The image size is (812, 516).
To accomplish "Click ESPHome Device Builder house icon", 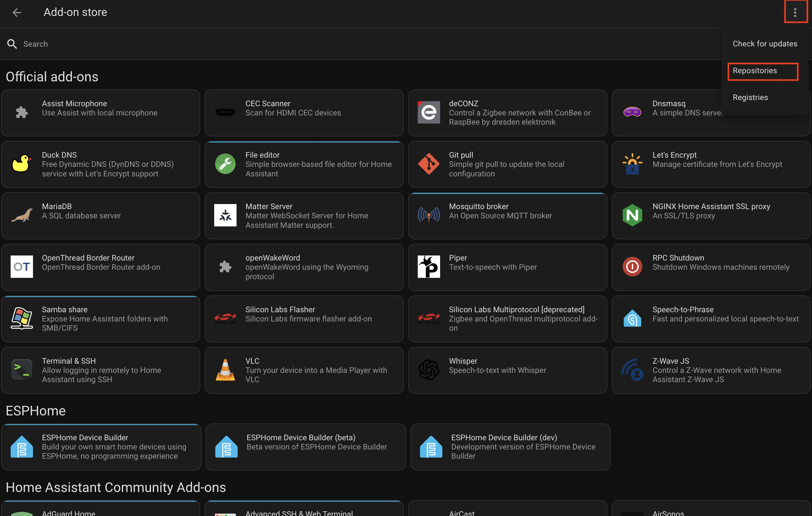I will (x=22, y=447).
